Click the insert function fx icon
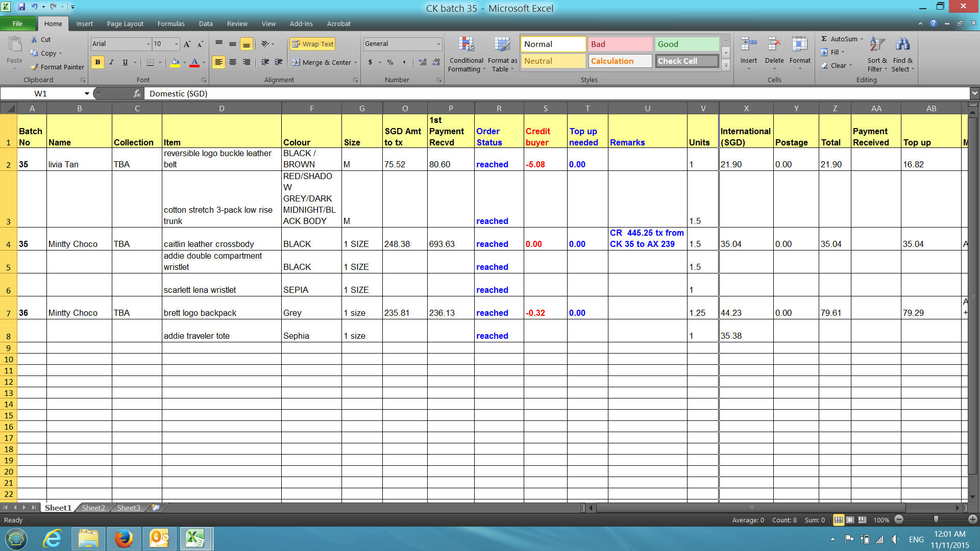980x551 pixels. point(137,93)
